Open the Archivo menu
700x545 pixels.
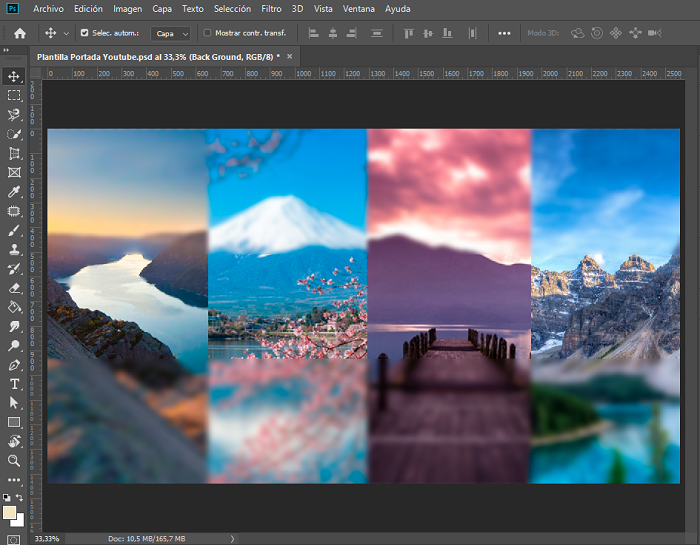48,9
